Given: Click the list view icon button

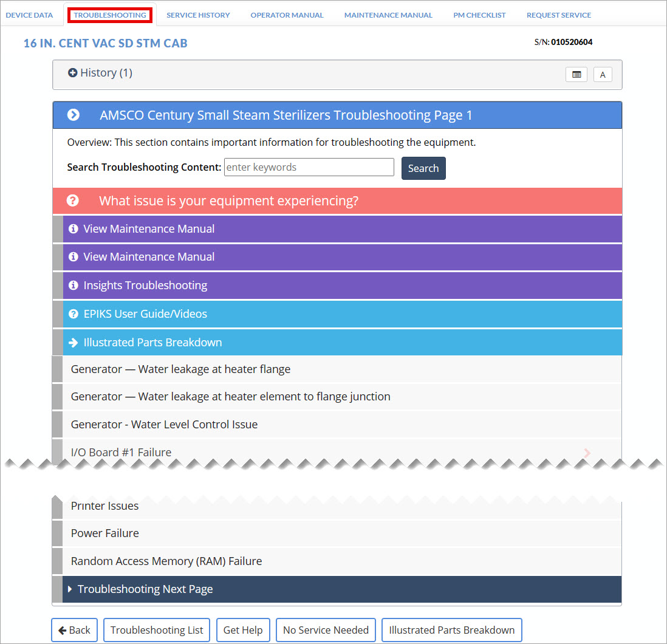Looking at the screenshot, I should point(576,75).
